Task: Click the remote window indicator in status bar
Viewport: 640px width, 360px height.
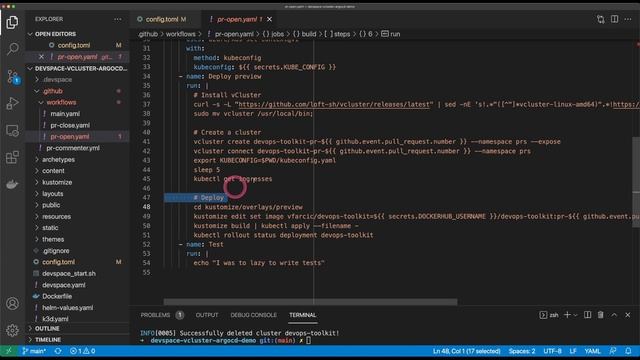Action: 8,351
